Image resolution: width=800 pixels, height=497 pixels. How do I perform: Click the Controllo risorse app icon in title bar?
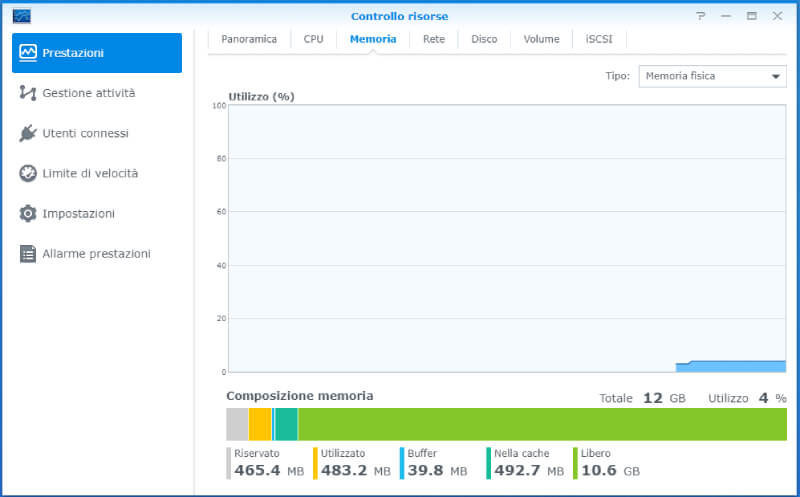tap(21, 16)
